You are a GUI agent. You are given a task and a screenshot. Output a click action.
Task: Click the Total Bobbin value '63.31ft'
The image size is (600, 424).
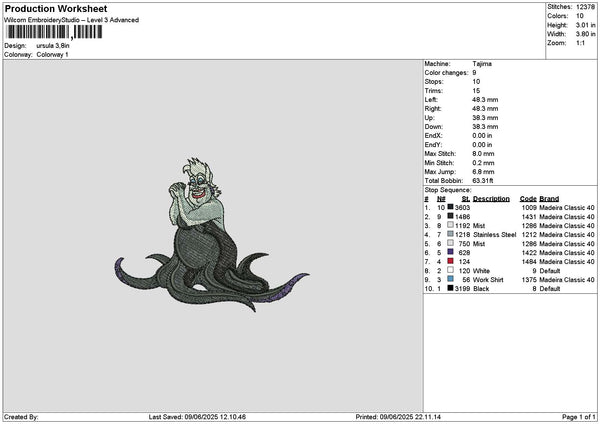[483, 181]
